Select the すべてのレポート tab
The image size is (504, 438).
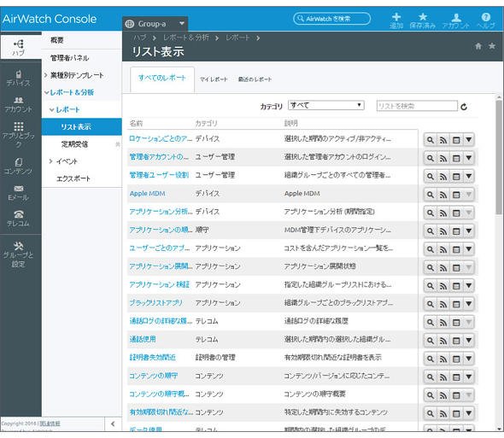162,78
